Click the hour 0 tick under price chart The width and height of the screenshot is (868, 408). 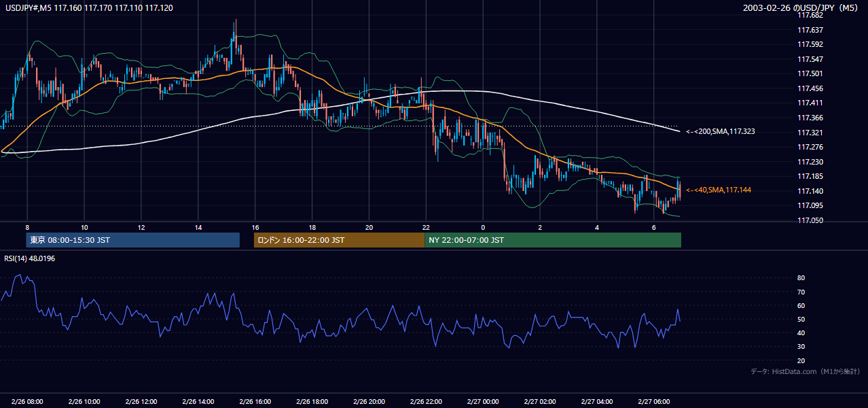[x=483, y=226]
